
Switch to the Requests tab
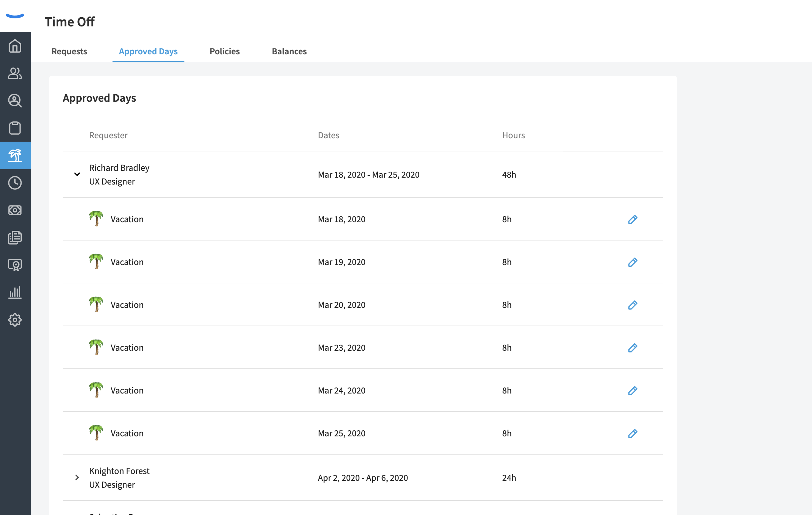[x=69, y=51]
